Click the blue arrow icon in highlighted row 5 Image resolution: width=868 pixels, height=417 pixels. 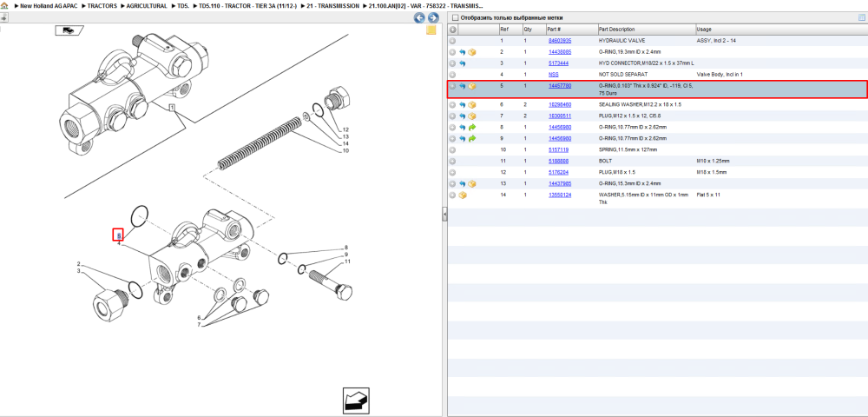[463, 86]
